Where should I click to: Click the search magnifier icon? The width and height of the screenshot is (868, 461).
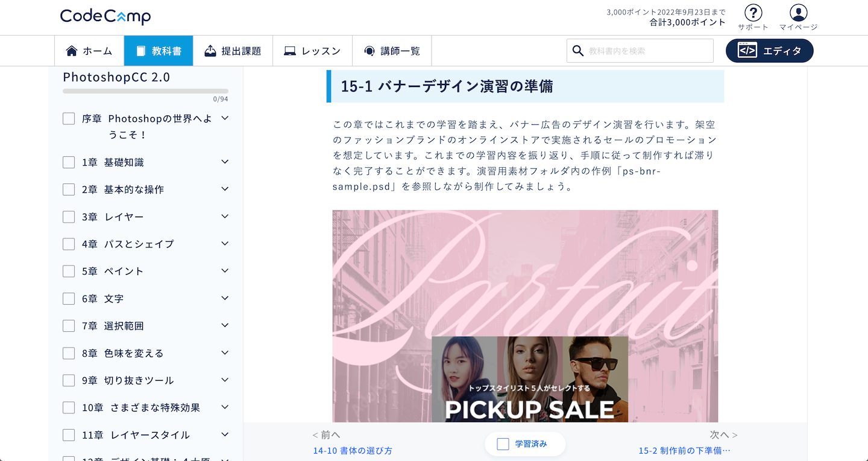(577, 51)
